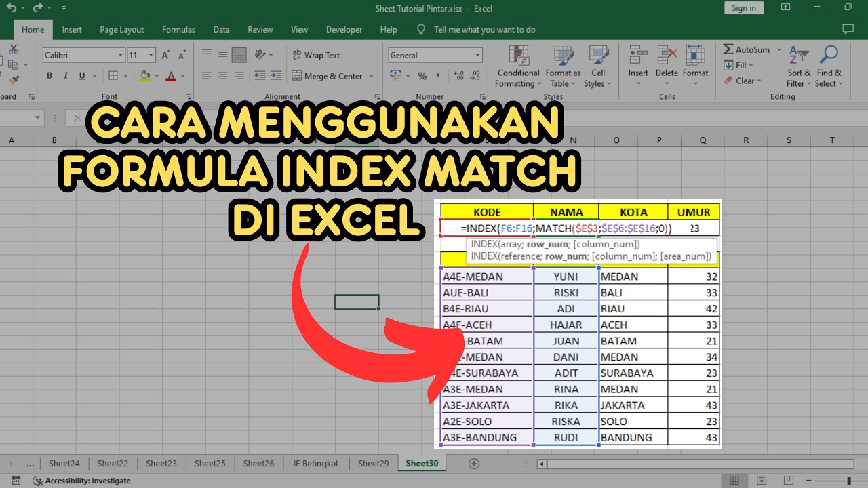Click the Middle Align icon

tap(223, 55)
